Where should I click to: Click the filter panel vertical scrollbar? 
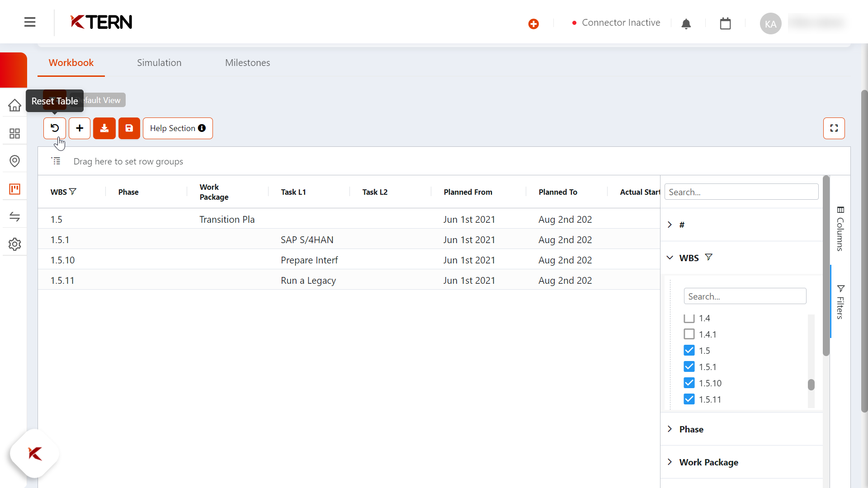tap(826, 266)
